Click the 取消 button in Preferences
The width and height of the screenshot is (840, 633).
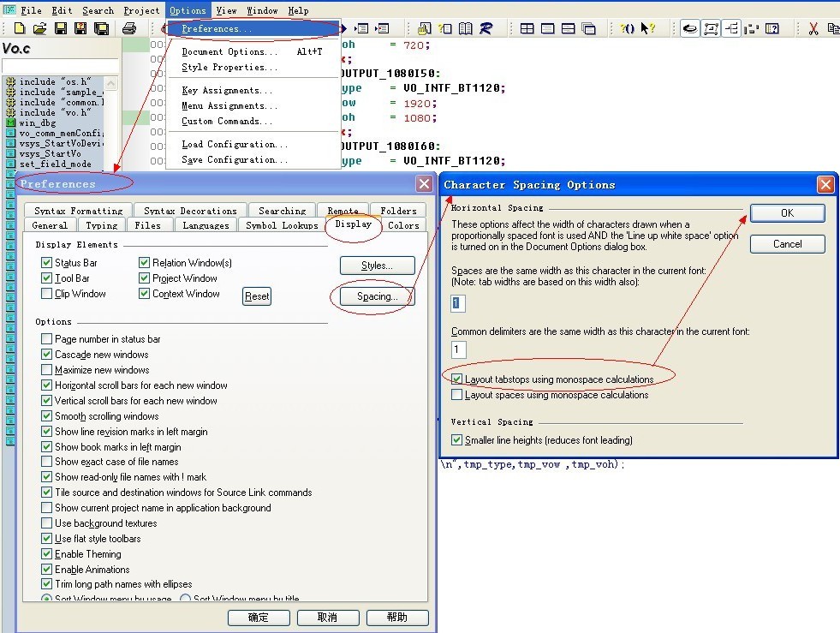[x=327, y=618]
